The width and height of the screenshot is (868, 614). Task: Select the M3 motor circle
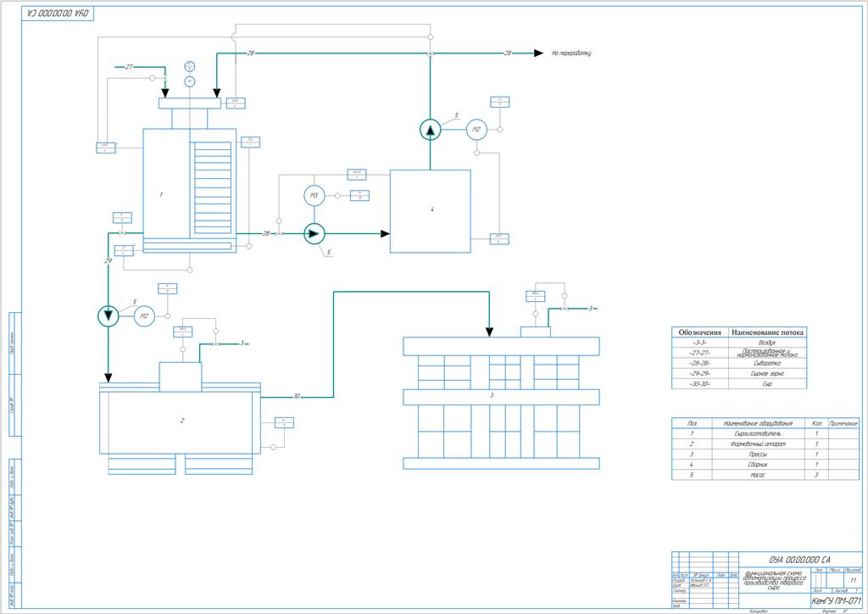(x=314, y=195)
